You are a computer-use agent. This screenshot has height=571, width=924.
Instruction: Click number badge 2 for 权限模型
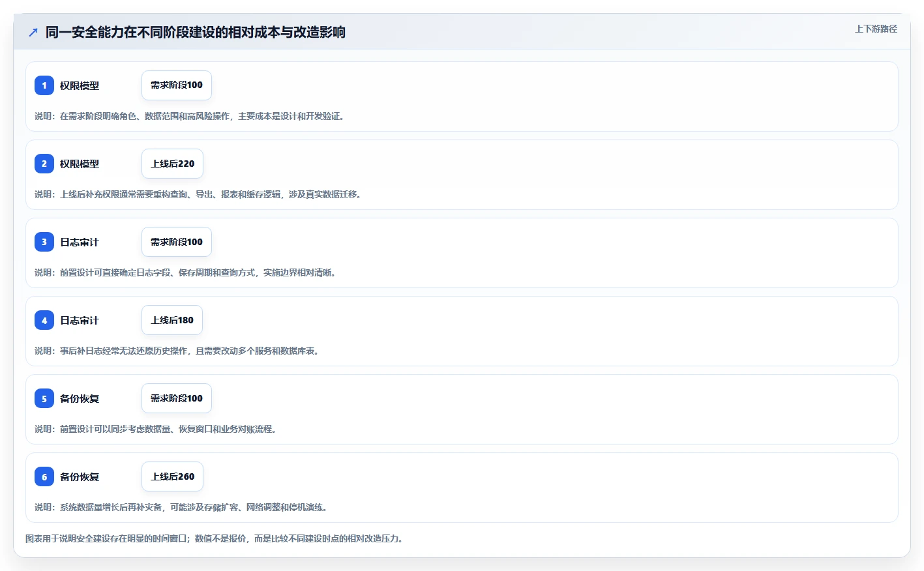(44, 164)
